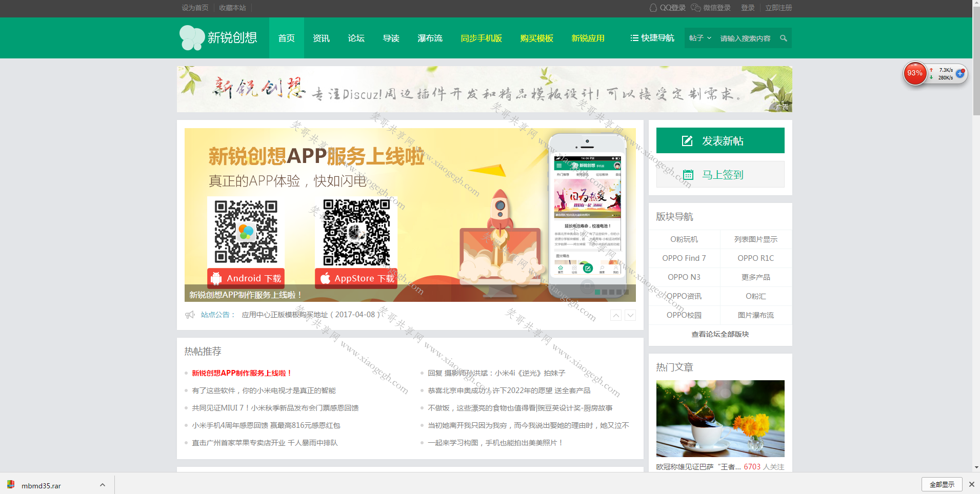Open 微信登录 login option

[711, 8]
